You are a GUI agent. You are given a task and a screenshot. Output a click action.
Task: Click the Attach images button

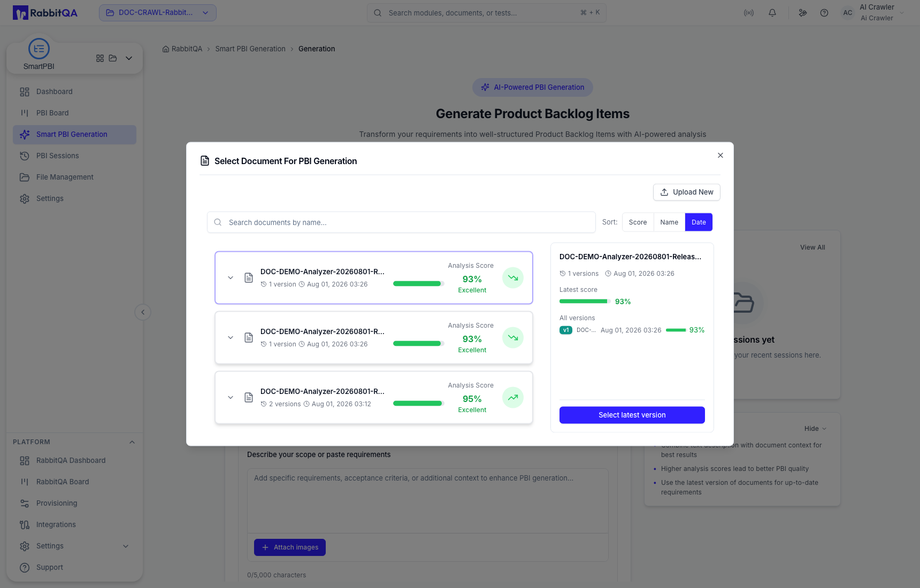tap(290, 547)
